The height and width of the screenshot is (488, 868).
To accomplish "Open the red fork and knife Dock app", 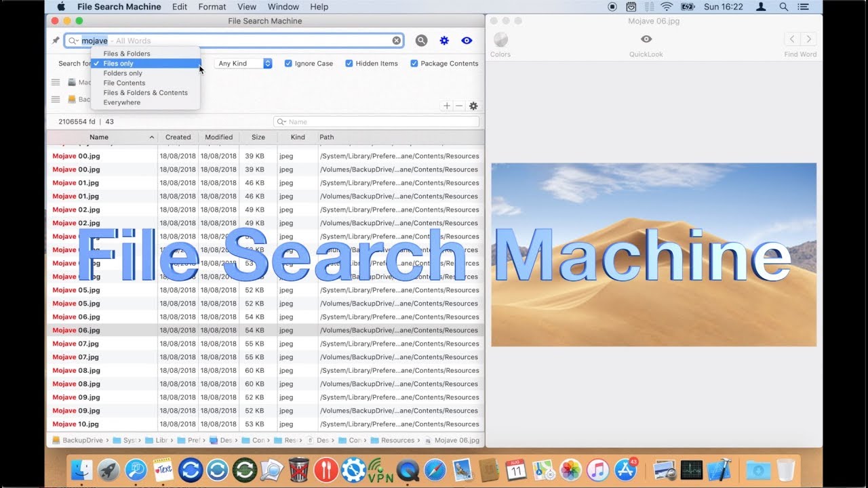I will (326, 470).
